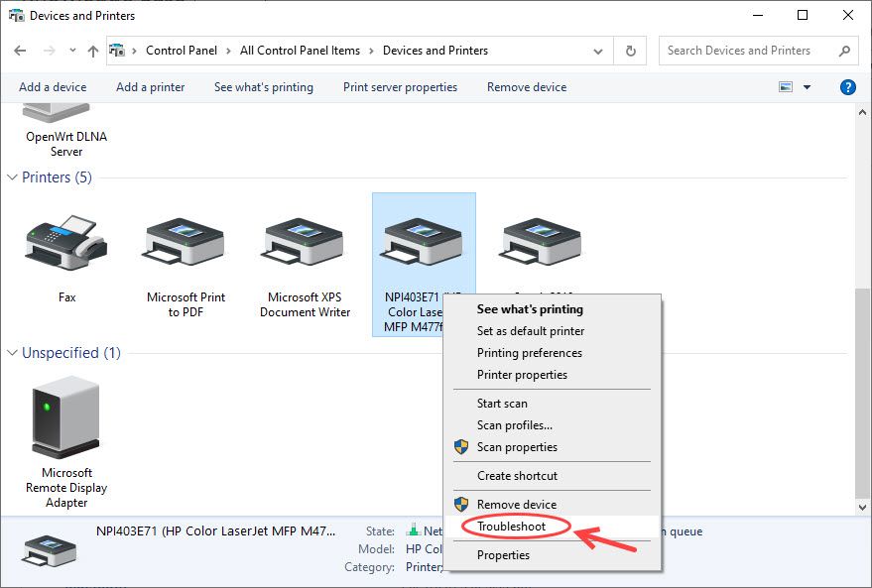This screenshot has width=872, height=588.
Task: Click Add a printer toolbar button
Action: (150, 87)
